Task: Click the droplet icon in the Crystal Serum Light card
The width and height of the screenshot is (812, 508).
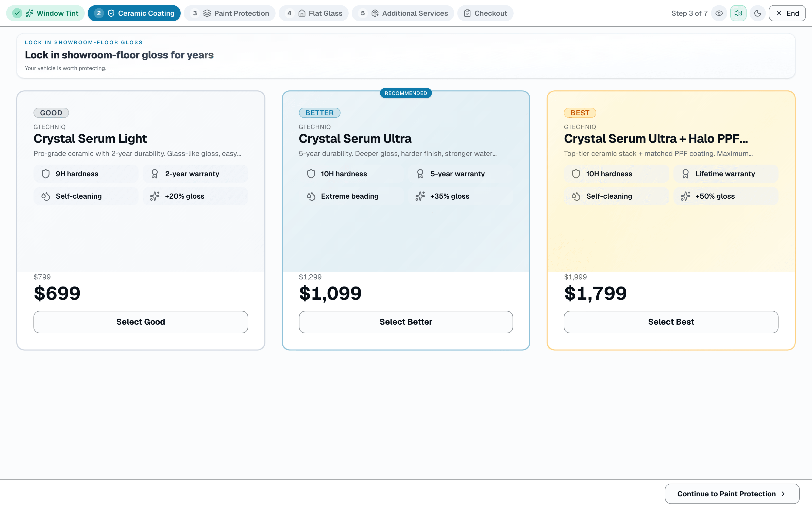Action: (46, 196)
